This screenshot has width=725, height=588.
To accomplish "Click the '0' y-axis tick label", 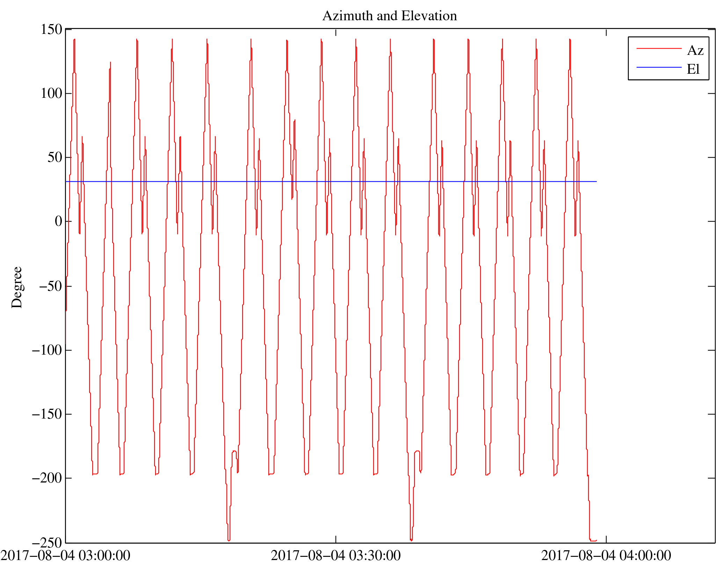I will pyautogui.click(x=58, y=221).
